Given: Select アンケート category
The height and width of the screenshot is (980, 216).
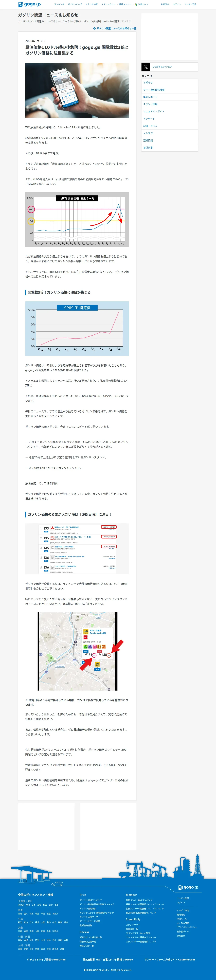Looking at the screenshot, I should (x=170, y=119).
